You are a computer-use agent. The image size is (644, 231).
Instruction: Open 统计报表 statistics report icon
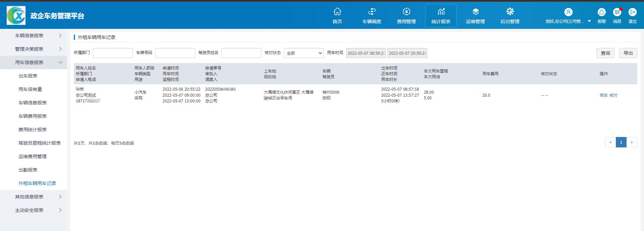click(x=441, y=12)
